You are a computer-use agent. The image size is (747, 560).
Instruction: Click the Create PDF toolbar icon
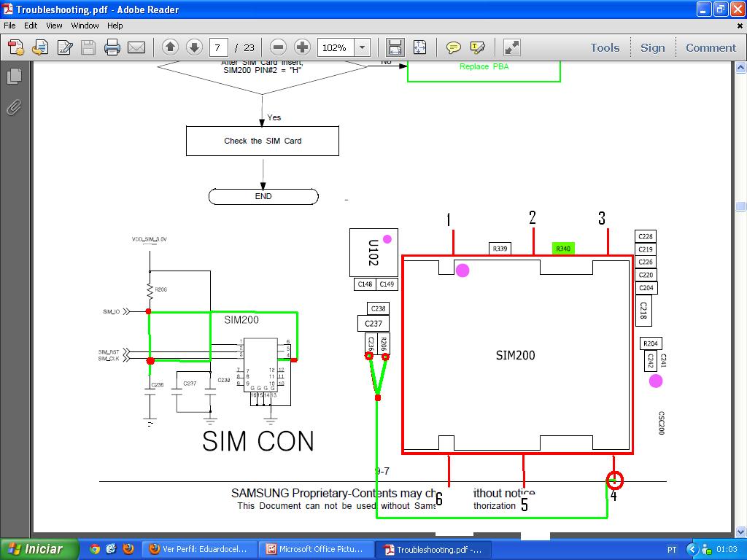click(x=16, y=47)
